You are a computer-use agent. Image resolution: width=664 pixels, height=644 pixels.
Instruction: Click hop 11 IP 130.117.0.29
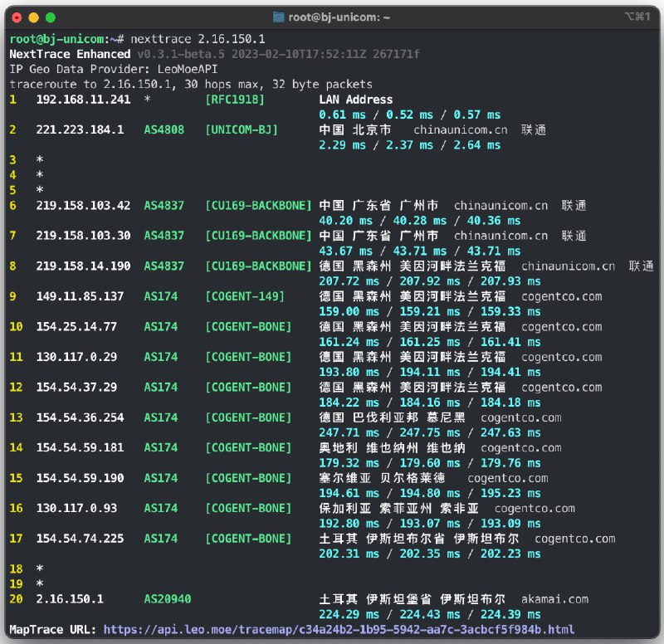(x=76, y=357)
